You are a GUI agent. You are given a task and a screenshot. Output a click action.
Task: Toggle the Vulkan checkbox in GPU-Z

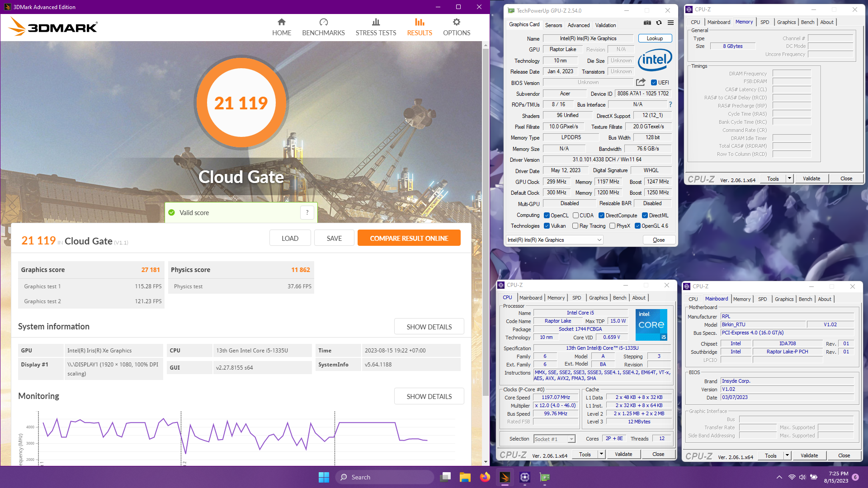pos(547,226)
